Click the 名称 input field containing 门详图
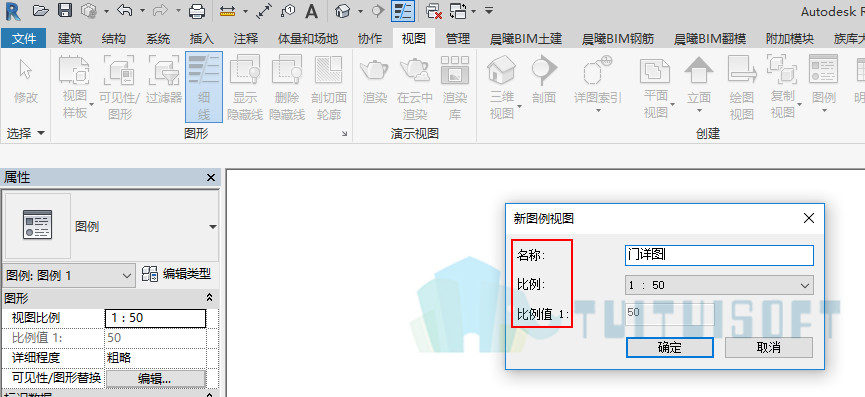The height and width of the screenshot is (397, 865). [x=719, y=255]
